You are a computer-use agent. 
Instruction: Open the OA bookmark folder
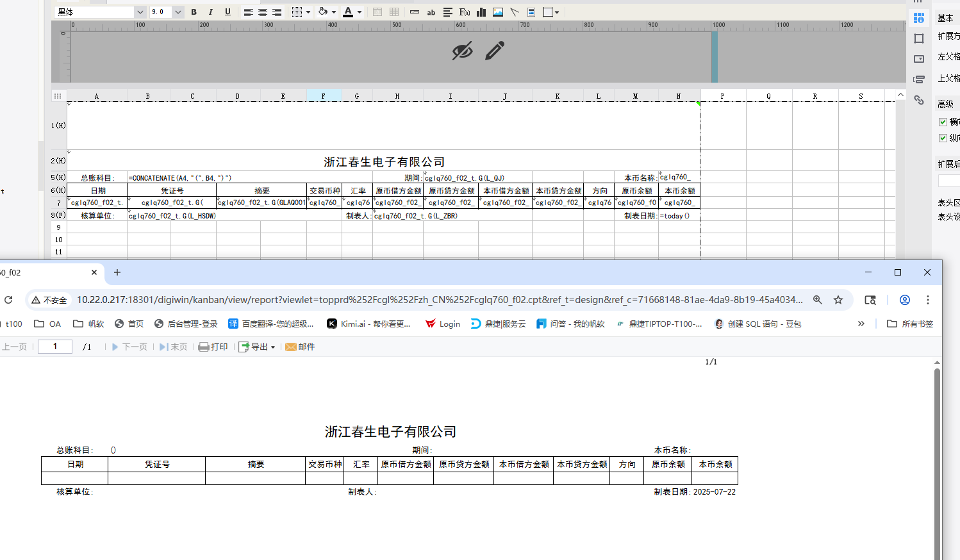(x=48, y=324)
